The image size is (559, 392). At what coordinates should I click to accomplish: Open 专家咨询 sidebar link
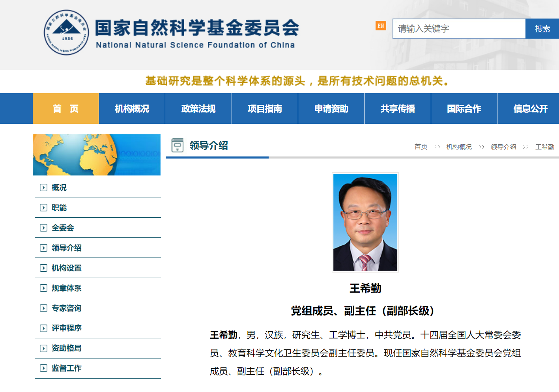click(67, 308)
